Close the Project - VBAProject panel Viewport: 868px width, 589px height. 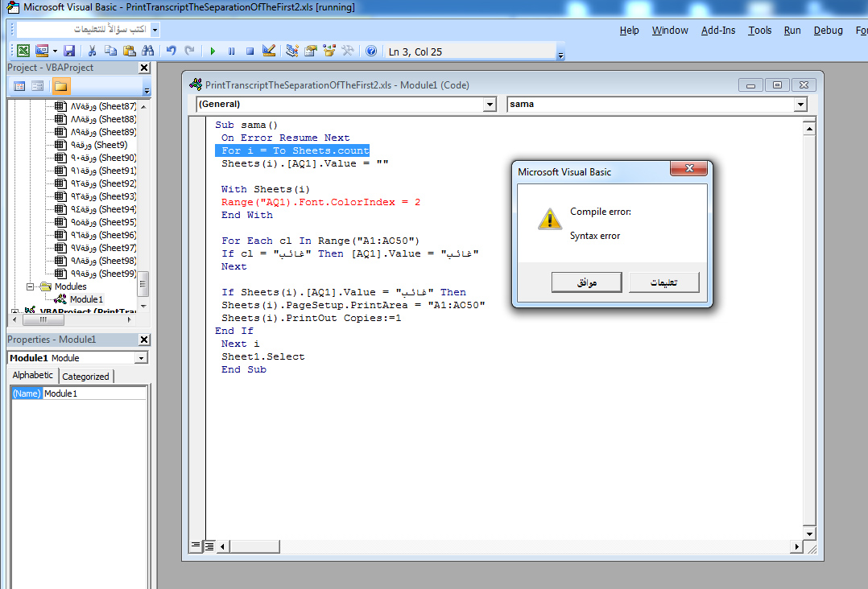click(144, 68)
